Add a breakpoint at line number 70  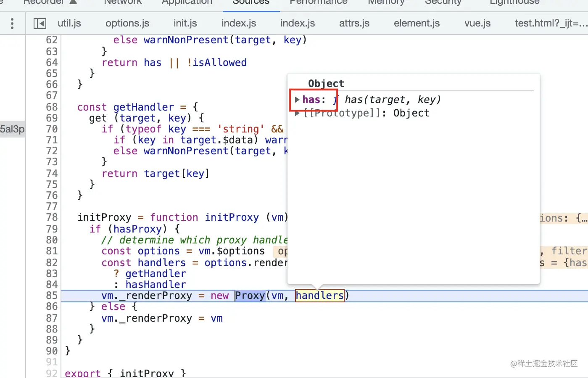click(x=52, y=129)
